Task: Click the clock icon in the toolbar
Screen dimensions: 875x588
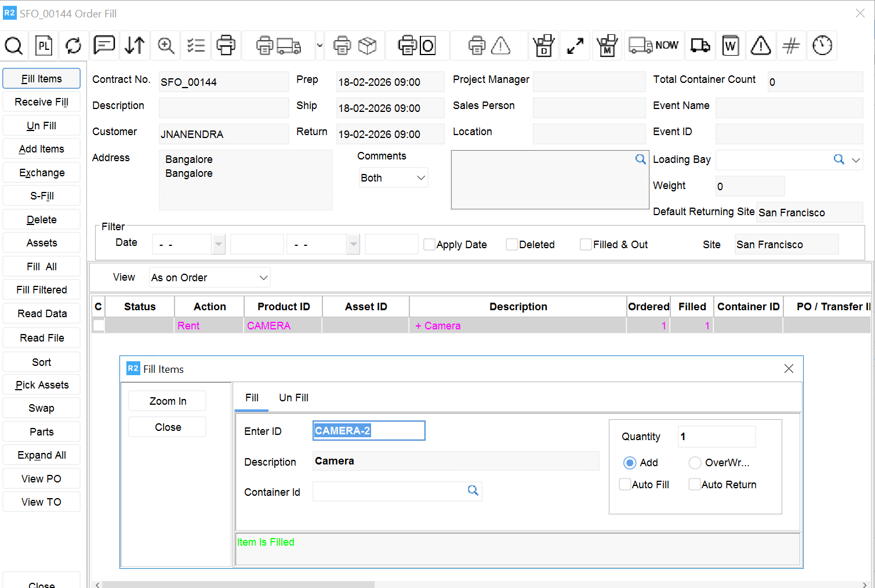Action: pyautogui.click(x=822, y=46)
